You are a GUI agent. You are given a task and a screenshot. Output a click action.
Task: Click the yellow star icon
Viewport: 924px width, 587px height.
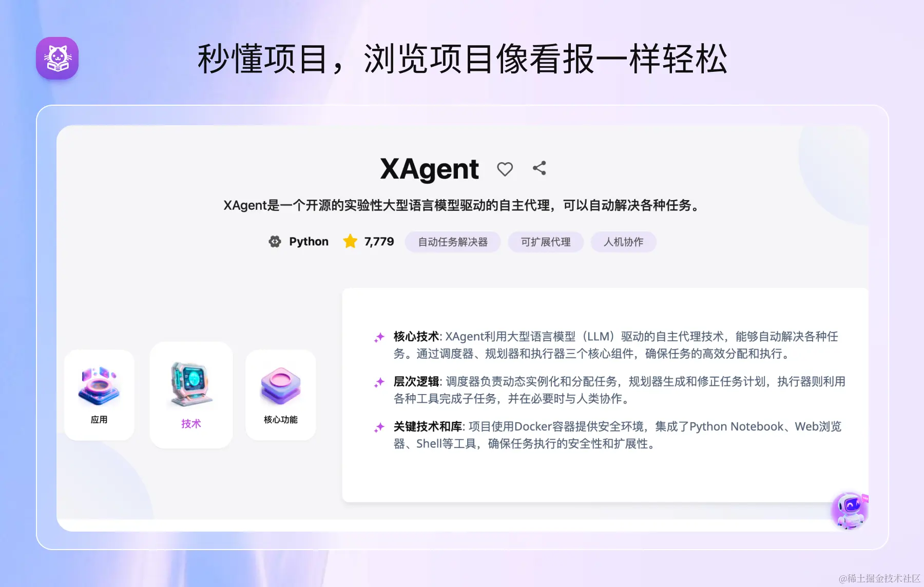point(350,241)
